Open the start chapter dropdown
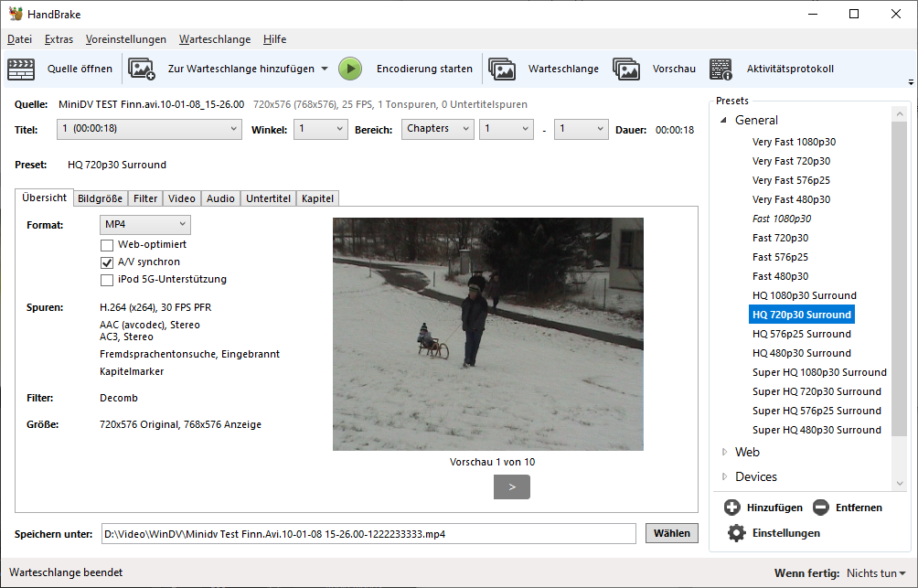 tap(507, 129)
